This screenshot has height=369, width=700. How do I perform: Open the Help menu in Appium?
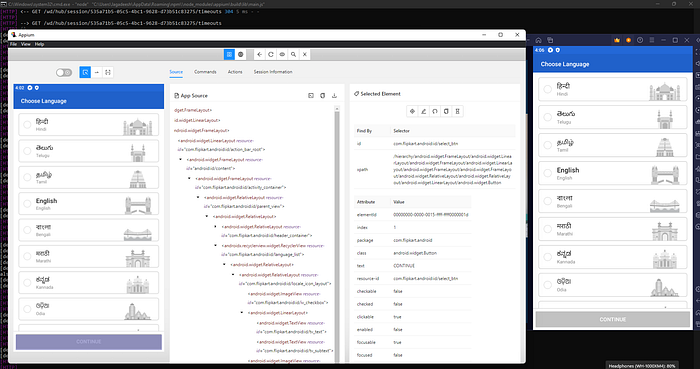[x=39, y=44]
